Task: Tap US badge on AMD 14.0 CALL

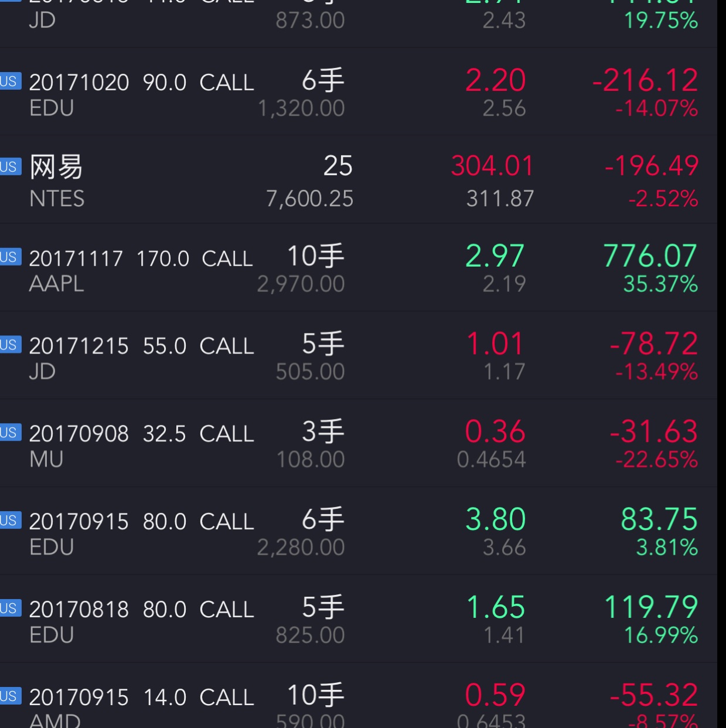Action: click(x=9, y=696)
